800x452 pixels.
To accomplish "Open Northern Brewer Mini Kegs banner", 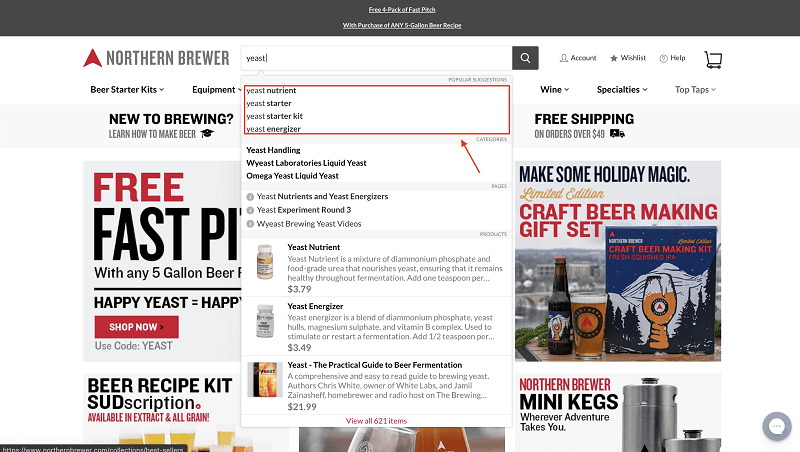I will pos(618,413).
